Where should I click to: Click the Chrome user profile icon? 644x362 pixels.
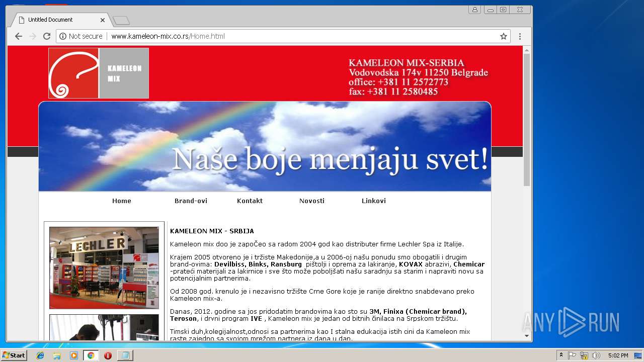click(474, 10)
